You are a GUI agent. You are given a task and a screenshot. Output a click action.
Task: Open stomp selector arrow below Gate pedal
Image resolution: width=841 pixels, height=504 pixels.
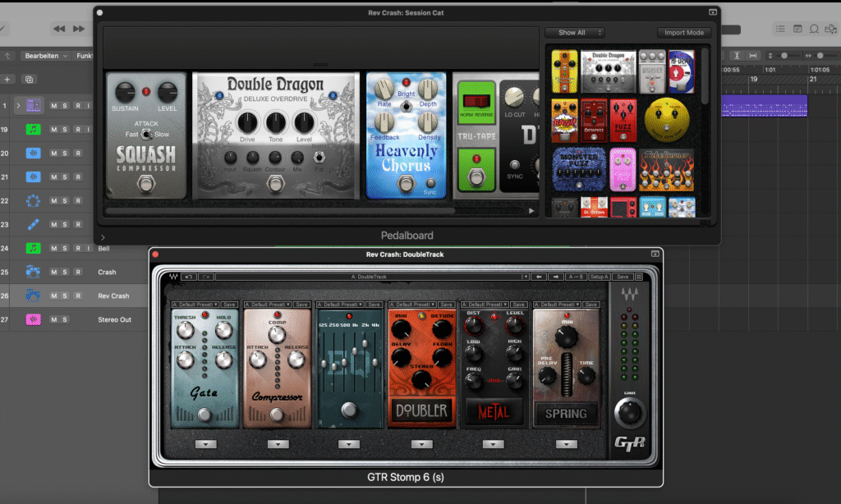(x=205, y=444)
